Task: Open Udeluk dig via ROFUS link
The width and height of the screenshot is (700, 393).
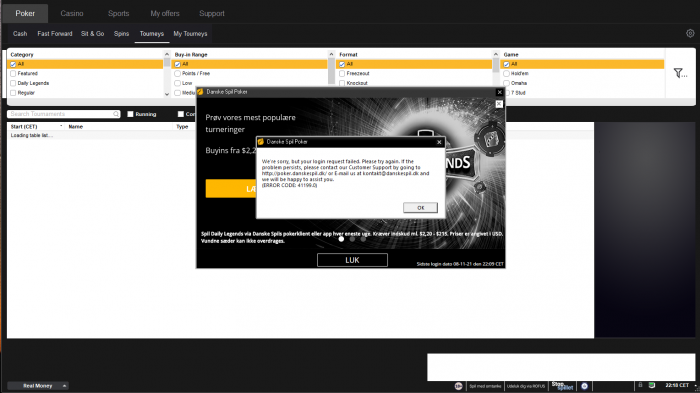Action: tap(526, 386)
